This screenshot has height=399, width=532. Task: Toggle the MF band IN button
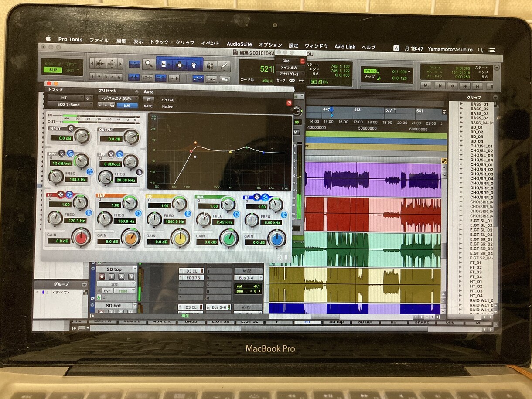click(x=188, y=214)
